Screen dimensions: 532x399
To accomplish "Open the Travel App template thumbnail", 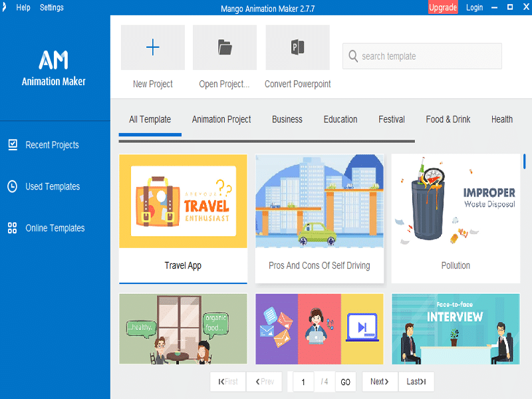I will tap(184, 201).
